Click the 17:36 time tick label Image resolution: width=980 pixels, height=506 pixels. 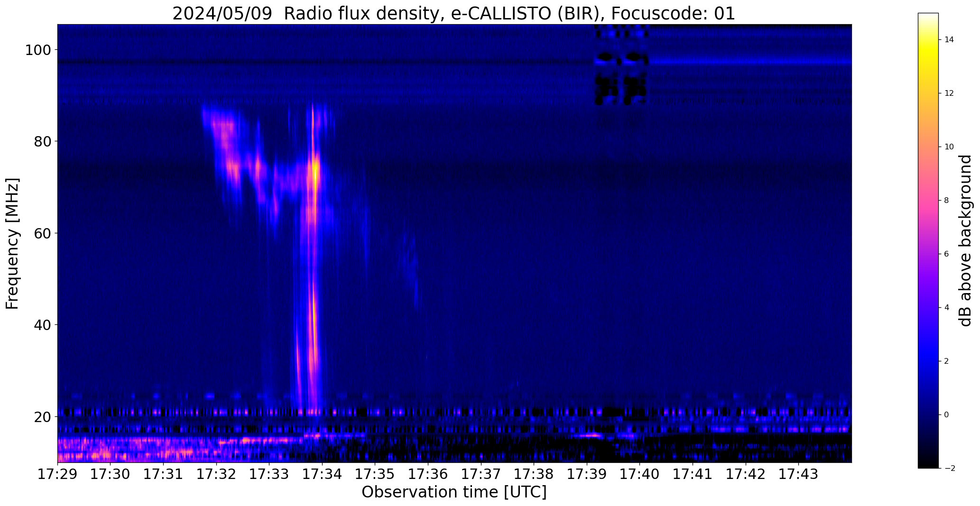coord(428,474)
